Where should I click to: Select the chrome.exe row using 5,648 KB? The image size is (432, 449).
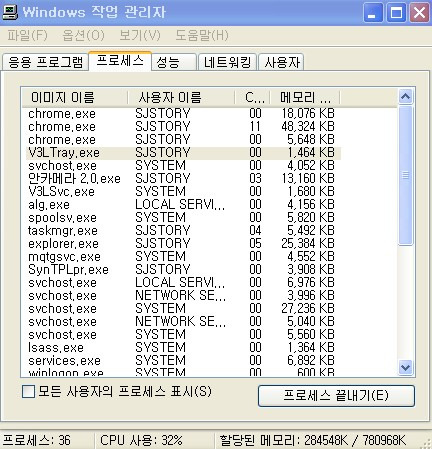pyautogui.click(x=182, y=140)
